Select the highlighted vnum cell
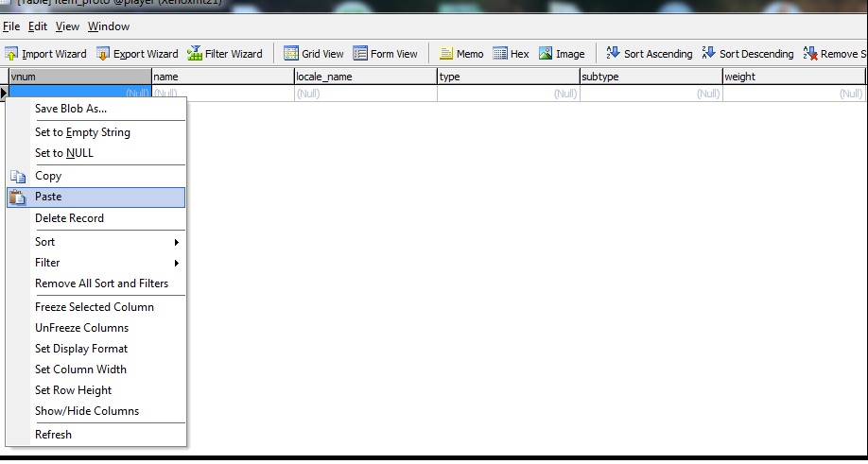The image size is (868, 464). pos(80,92)
